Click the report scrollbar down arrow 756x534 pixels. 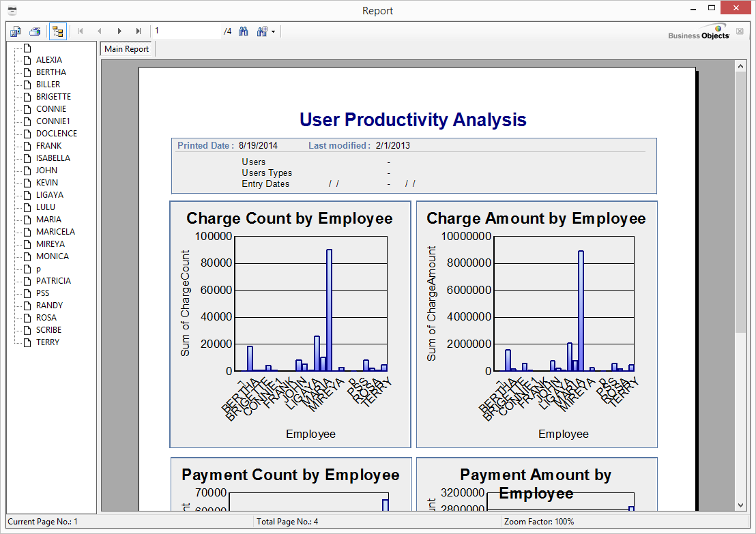(x=740, y=505)
